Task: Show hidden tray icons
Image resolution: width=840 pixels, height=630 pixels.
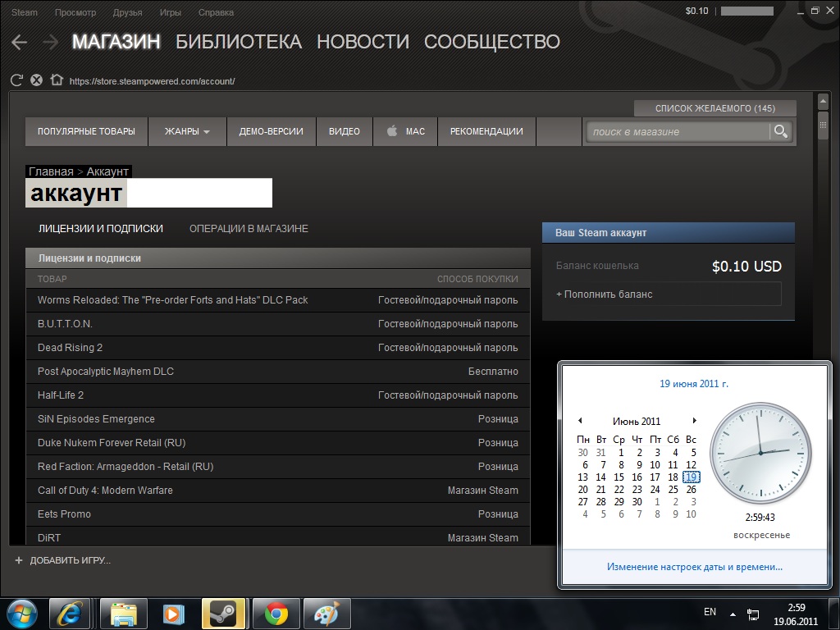Action: point(733,614)
